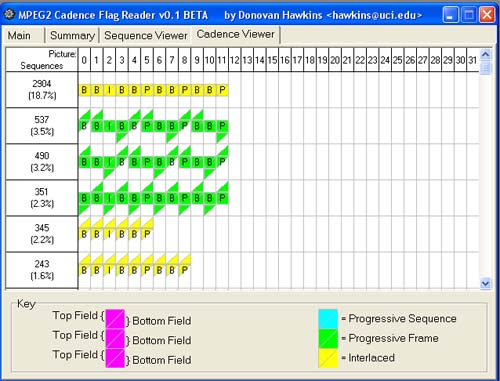The height and width of the screenshot is (381, 500).
Task: Select the 490 (3.2%) sequence row header
Action: click(42, 162)
